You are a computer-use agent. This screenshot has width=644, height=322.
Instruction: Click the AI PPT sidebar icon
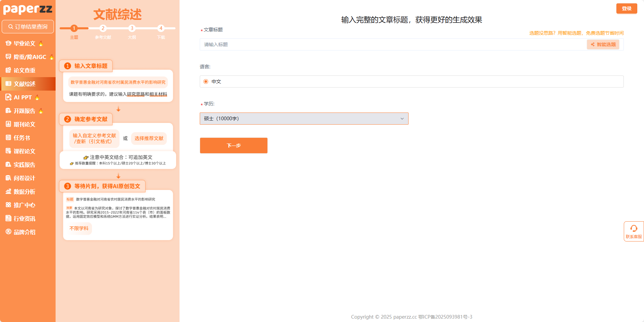tap(8, 97)
